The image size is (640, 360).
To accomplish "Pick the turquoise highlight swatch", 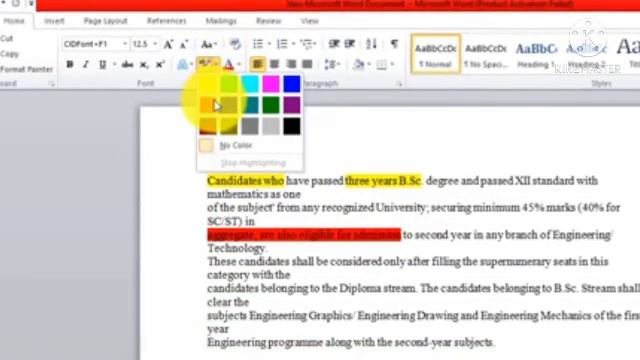I will pyautogui.click(x=250, y=84).
